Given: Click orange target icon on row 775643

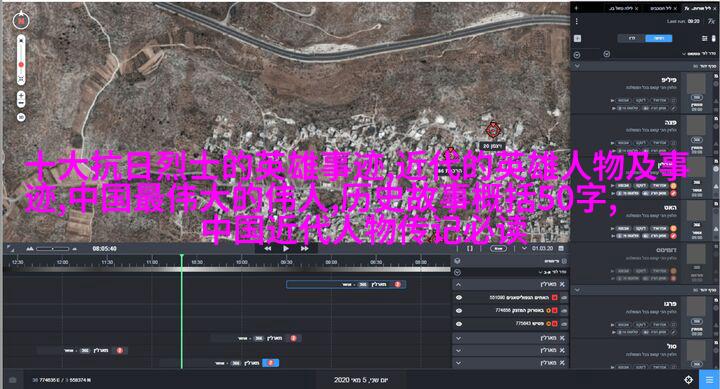Looking at the screenshot, I should (x=548, y=324).
